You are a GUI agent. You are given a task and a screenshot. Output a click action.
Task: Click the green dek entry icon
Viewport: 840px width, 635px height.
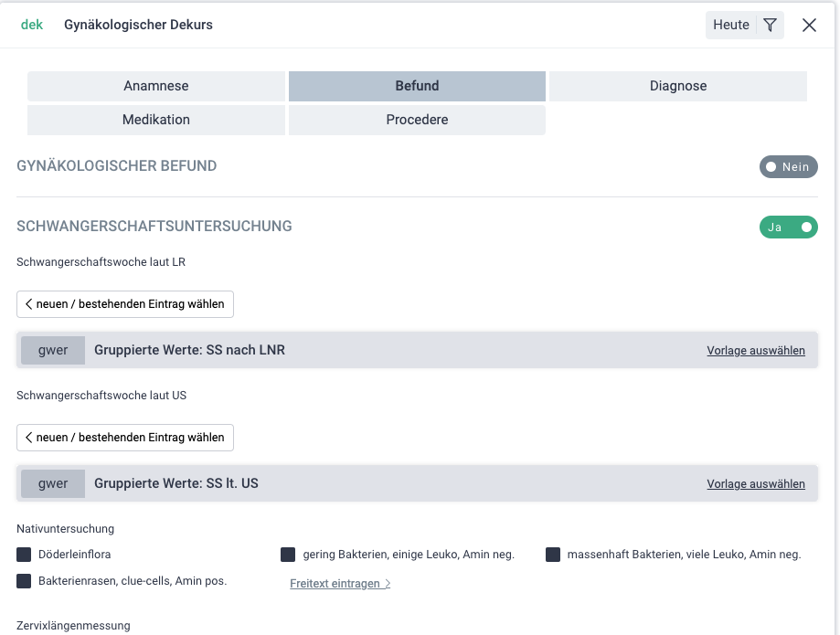click(32, 25)
